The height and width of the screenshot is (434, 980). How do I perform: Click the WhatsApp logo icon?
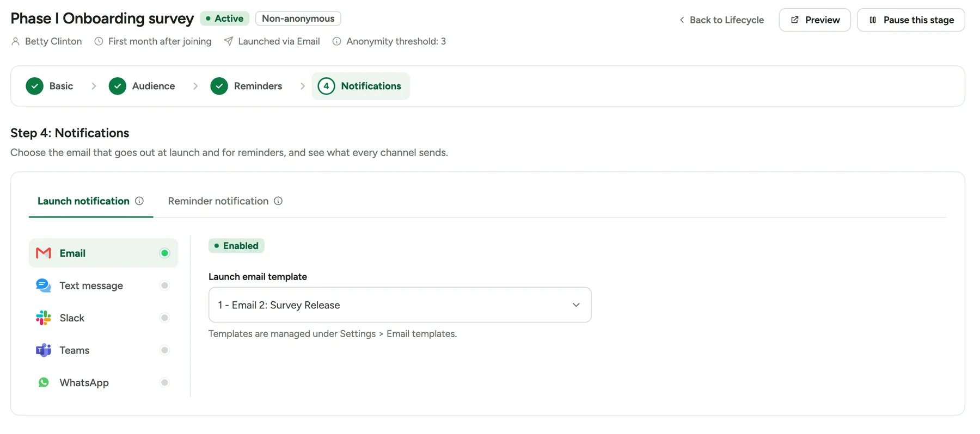(x=44, y=382)
